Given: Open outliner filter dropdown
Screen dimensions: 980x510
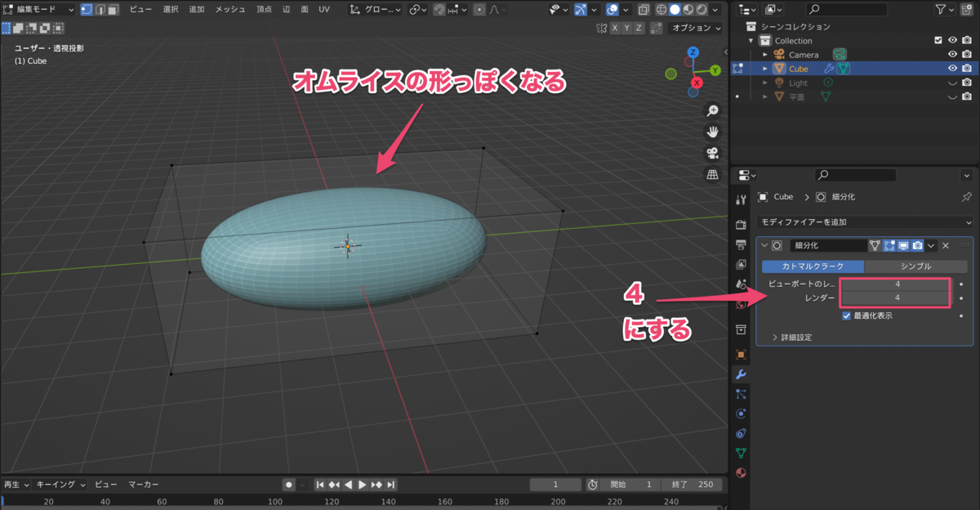Looking at the screenshot, I should pos(944,10).
